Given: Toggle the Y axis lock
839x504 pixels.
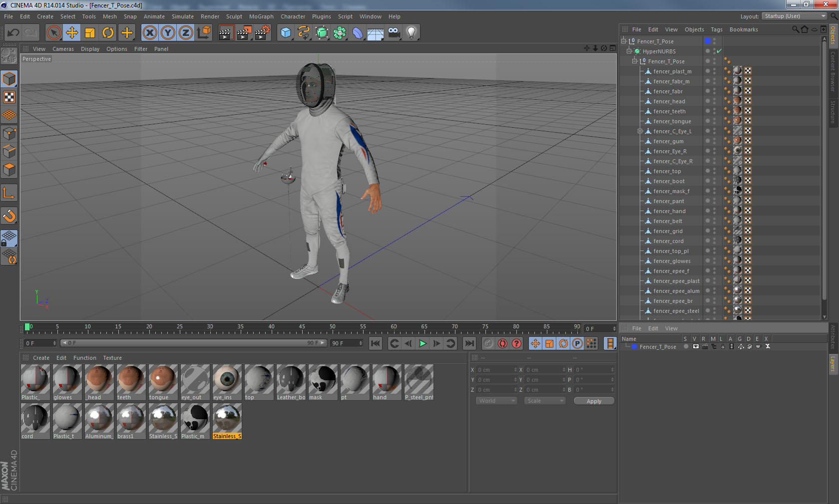Looking at the screenshot, I should [168, 33].
